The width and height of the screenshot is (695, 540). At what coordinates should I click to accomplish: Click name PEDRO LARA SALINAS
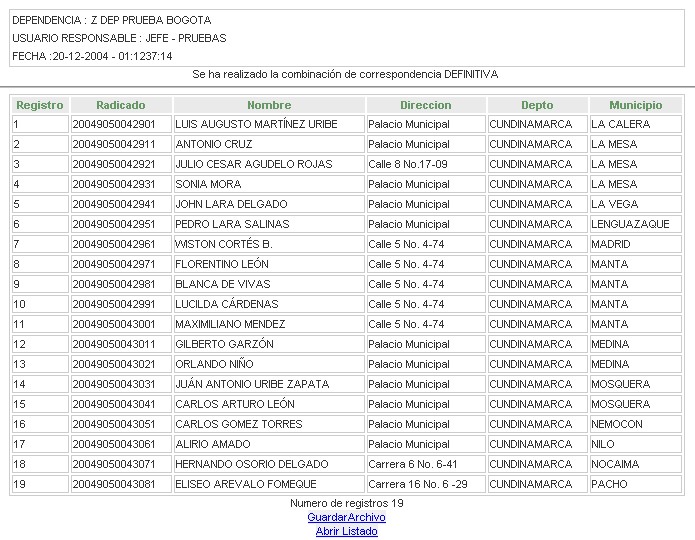point(232,224)
